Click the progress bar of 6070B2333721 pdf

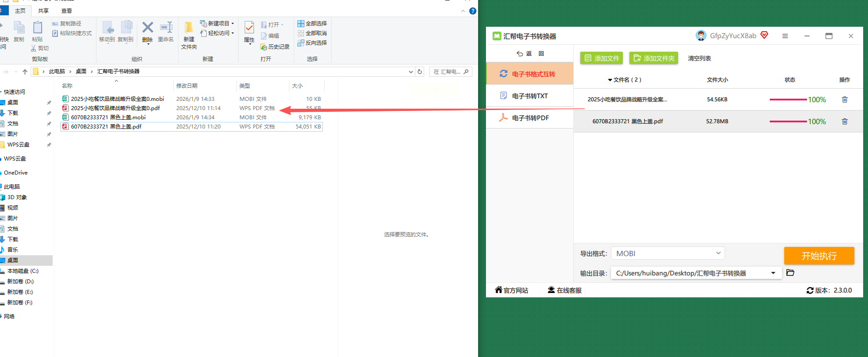point(788,121)
